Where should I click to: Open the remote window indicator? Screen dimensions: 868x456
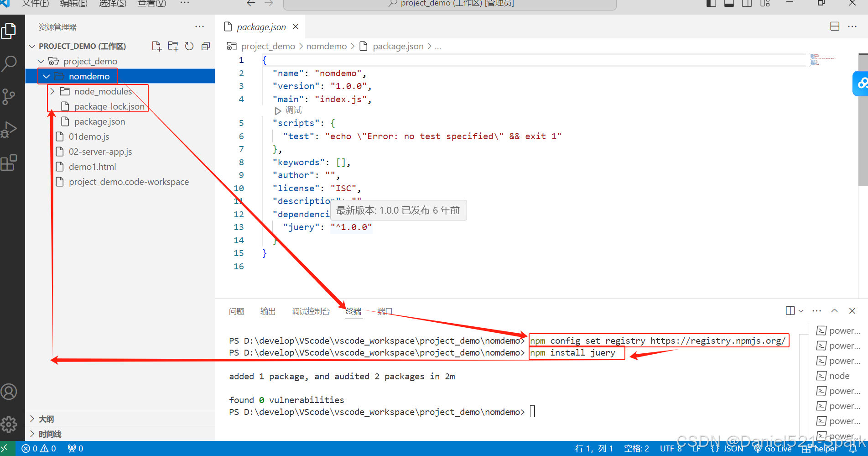pyautogui.click(x=7, y=448)
